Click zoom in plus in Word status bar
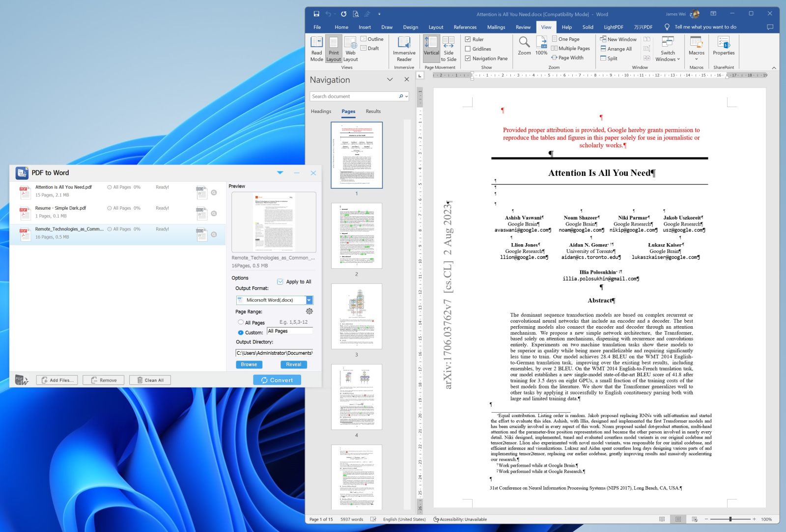This screenshot has height=532, width=786. [755, 519]
